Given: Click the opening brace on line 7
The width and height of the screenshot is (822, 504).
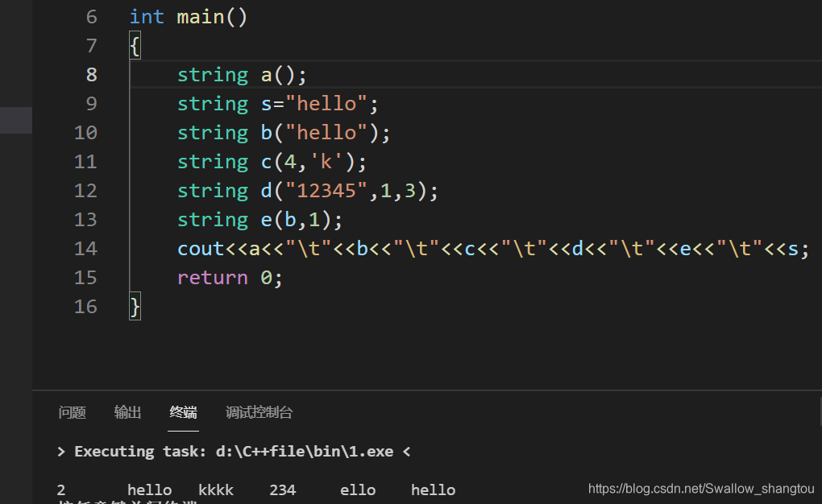Looking at the screenshot, I should coord(135,45).
